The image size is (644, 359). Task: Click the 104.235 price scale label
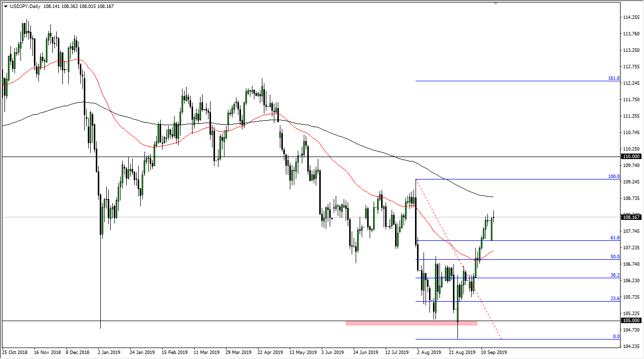[631, 346]
